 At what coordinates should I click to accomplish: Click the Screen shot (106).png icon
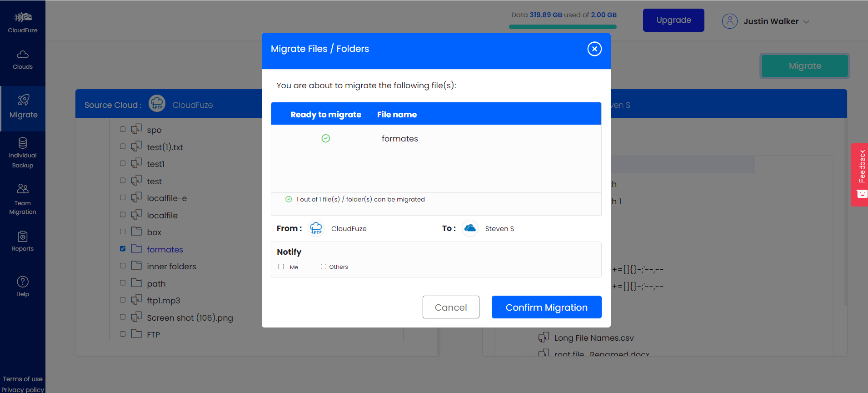tap(136, 317)
